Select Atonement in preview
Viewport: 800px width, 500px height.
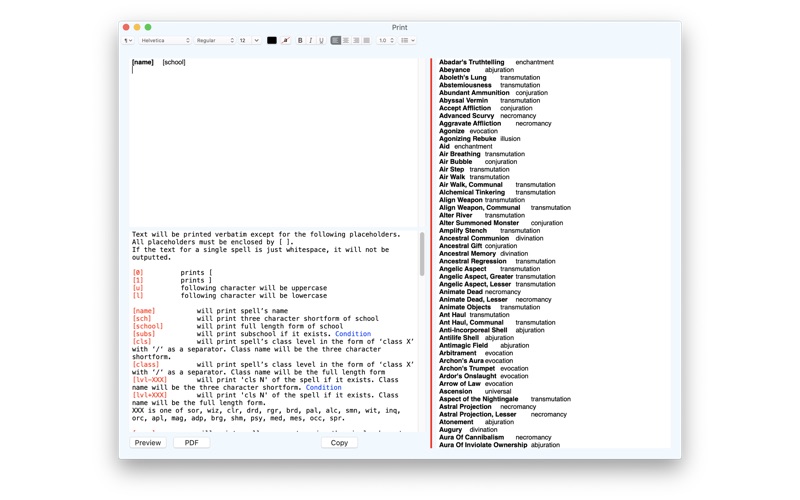[x=456, y=422]
